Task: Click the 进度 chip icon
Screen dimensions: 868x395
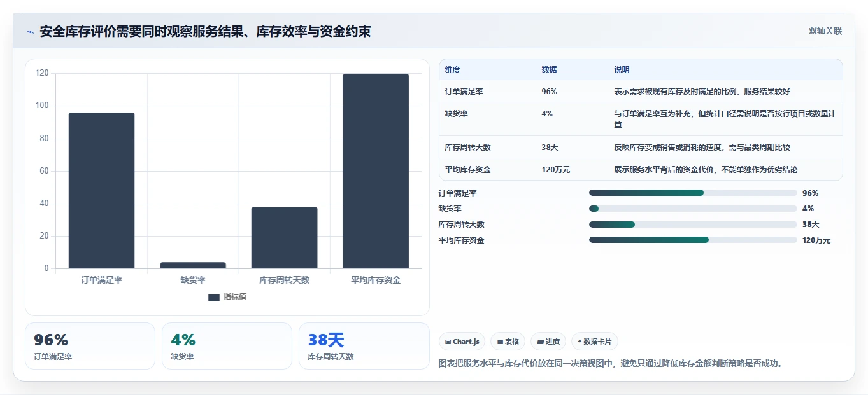Action: (540, 342)
